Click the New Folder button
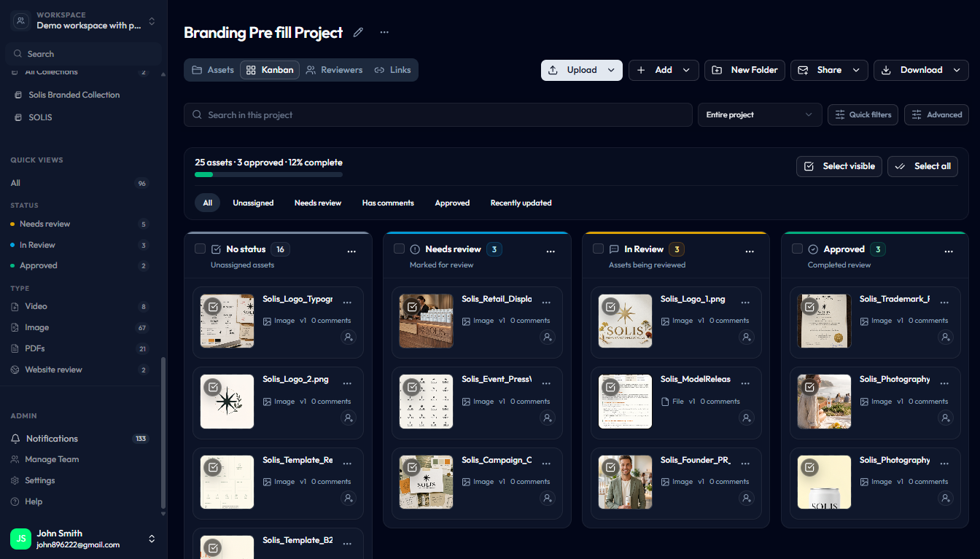The height and width of the screenshot is (559, 980). click(744, 70)
